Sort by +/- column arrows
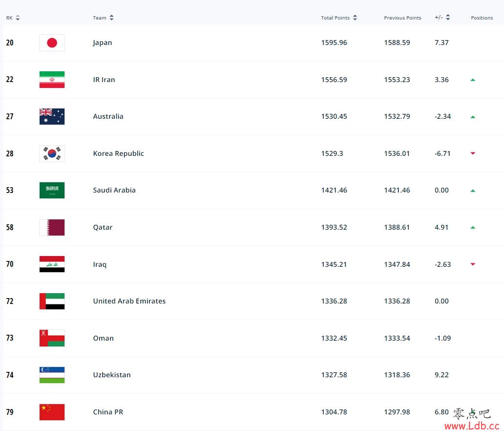 448,18
